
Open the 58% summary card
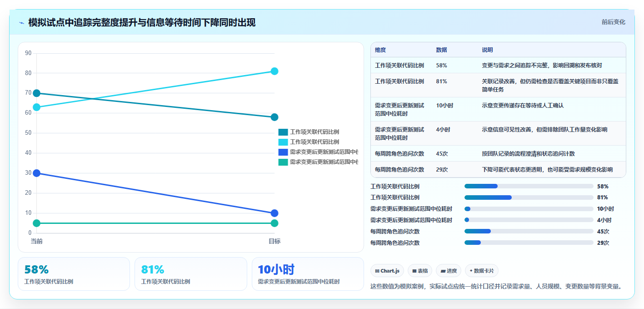click(x=74, y=274)
